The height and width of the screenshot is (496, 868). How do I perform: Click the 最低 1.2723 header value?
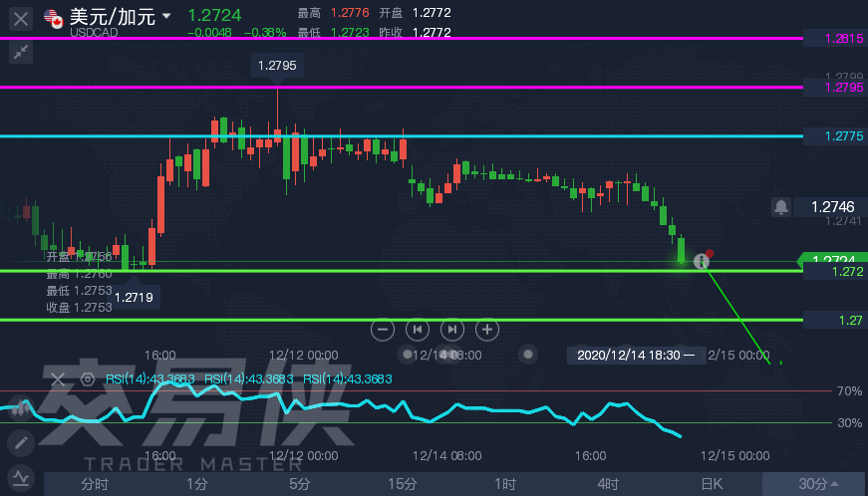(x=333, y=33)
